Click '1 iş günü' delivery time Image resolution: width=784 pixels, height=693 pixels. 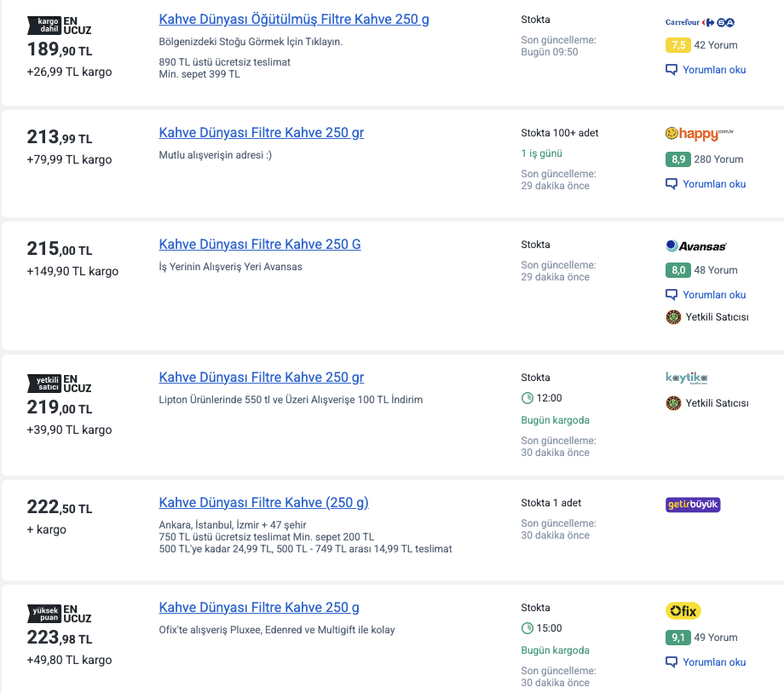click(541, 153)
